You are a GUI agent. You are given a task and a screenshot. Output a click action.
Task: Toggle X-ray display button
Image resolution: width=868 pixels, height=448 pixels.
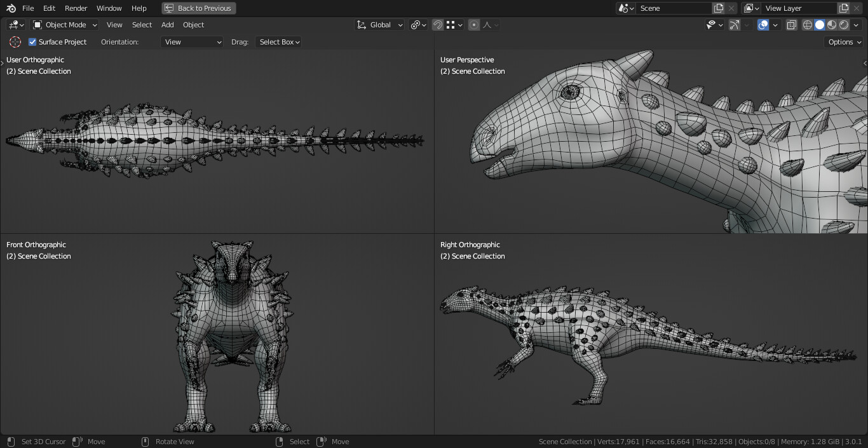pyautogui.click(x=791, y=25)
